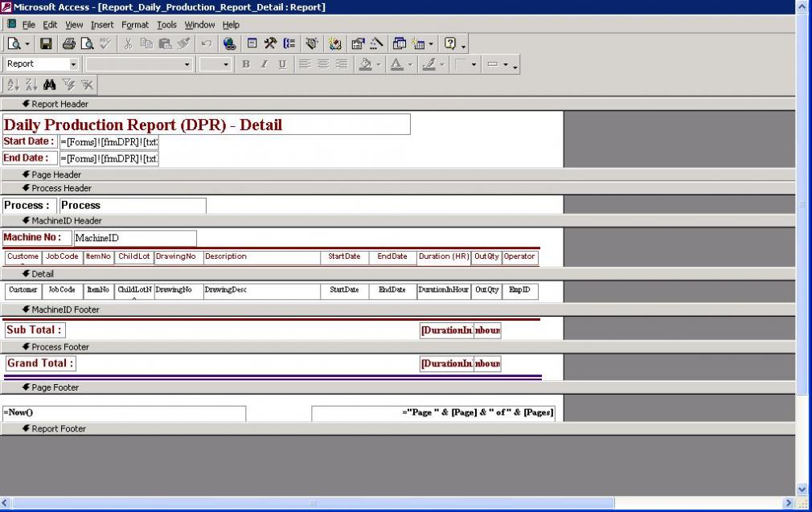812x512 pixels.
Task: Click the AutoFormat icon
Action: point(312,44)
